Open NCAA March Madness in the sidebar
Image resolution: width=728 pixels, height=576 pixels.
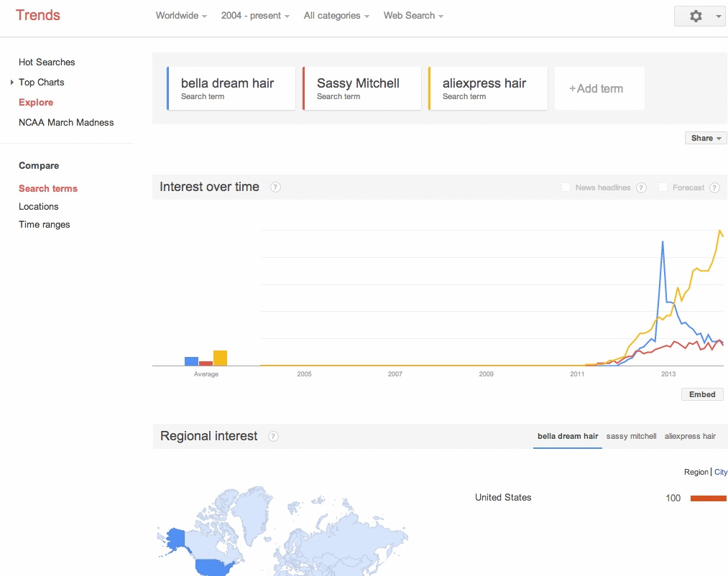(x=66, y=123)
